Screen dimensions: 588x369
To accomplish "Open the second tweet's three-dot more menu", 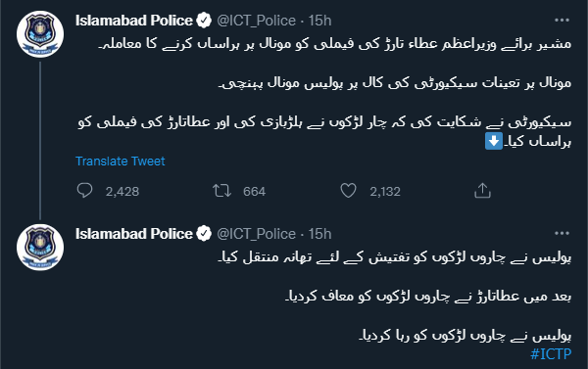I will [x=562, y=233].
